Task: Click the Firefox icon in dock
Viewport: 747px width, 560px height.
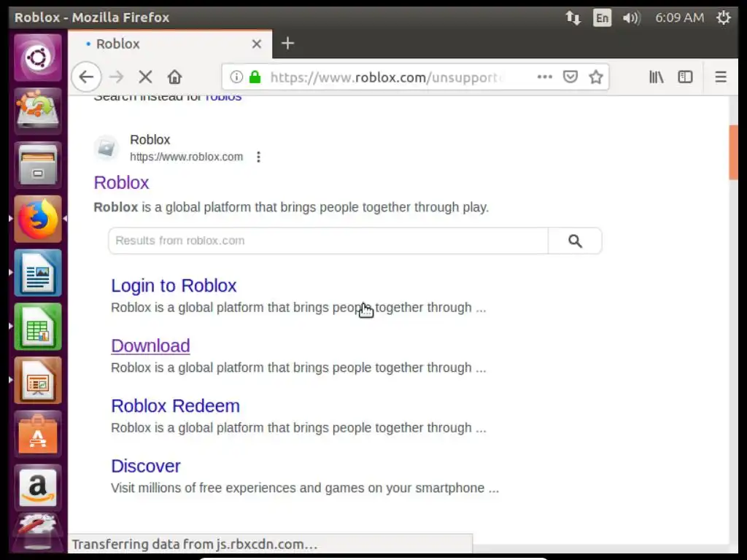Action: (x=38, y=219)
